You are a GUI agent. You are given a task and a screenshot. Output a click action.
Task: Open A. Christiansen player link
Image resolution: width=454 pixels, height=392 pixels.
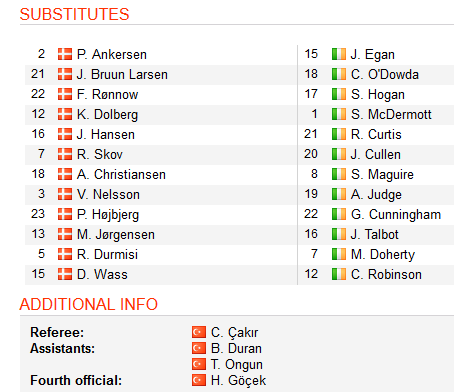(x=121, y=174)
